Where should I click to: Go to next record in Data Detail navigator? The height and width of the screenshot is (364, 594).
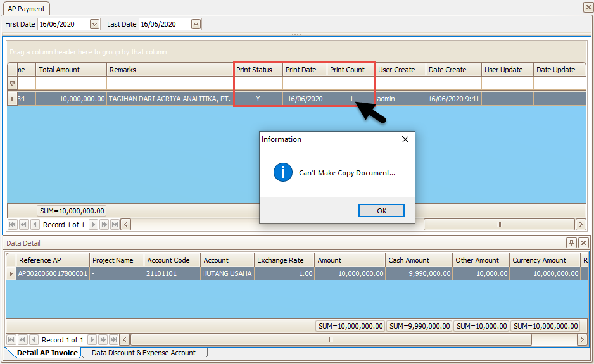92,340
